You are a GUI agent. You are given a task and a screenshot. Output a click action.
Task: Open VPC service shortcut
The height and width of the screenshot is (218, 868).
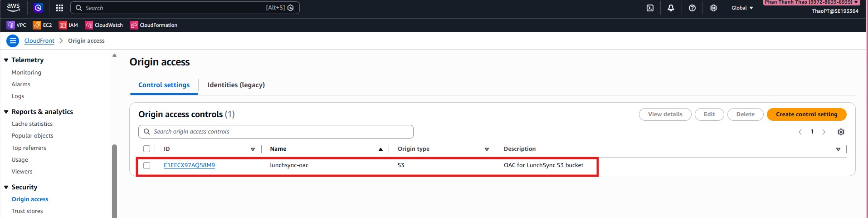(x=16, y=25)
